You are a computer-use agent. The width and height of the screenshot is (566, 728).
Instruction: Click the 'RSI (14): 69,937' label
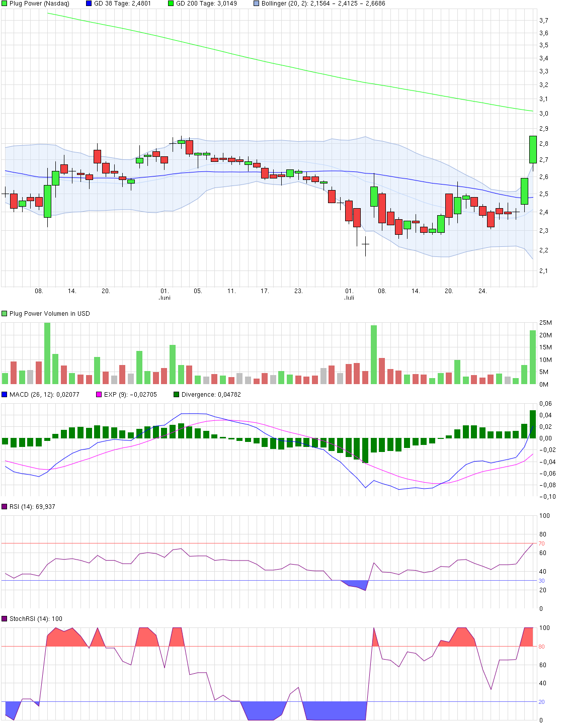[x=32, y=507]
